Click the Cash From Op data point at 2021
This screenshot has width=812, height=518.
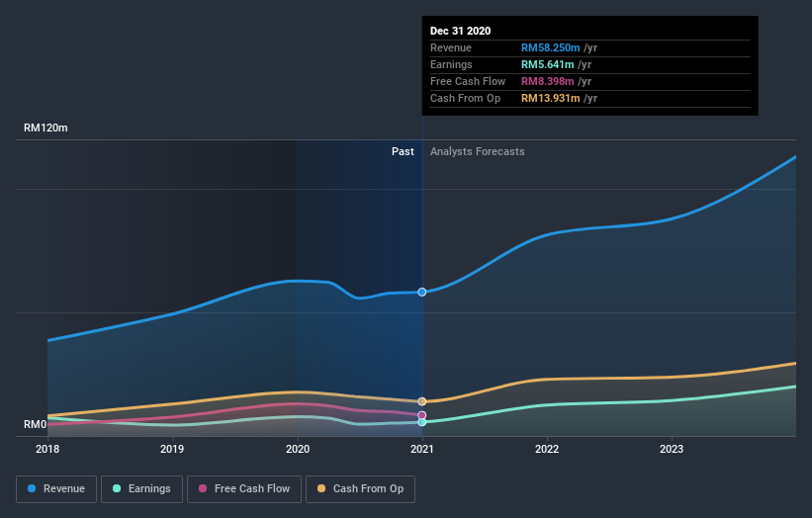click(x=422, y=401)
